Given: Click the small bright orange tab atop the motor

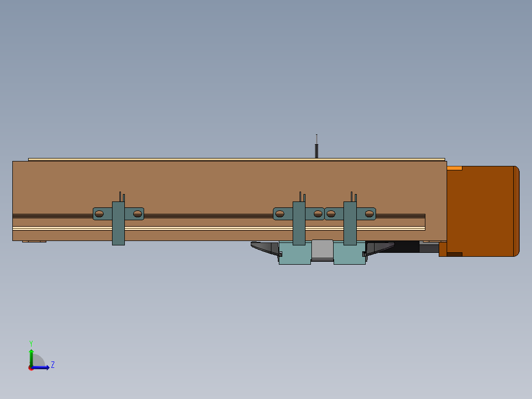Looking at the screenshot, I should [x=454, y=168].
